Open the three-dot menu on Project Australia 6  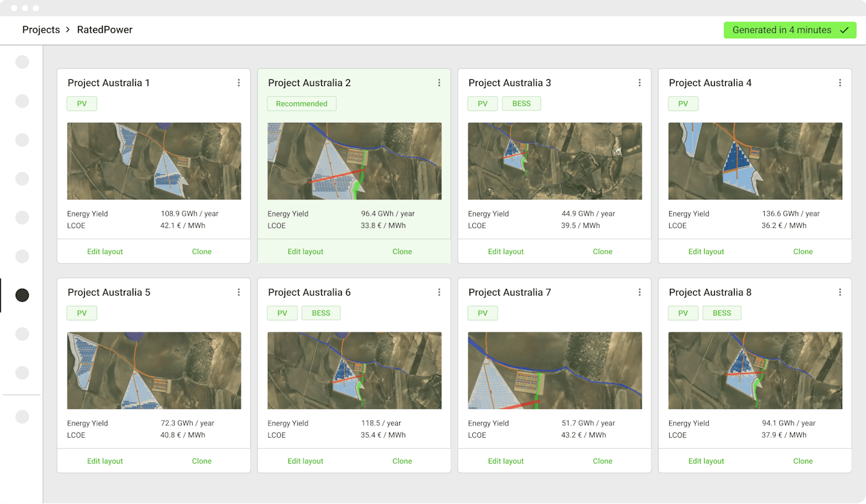click(x=439, y=292)
